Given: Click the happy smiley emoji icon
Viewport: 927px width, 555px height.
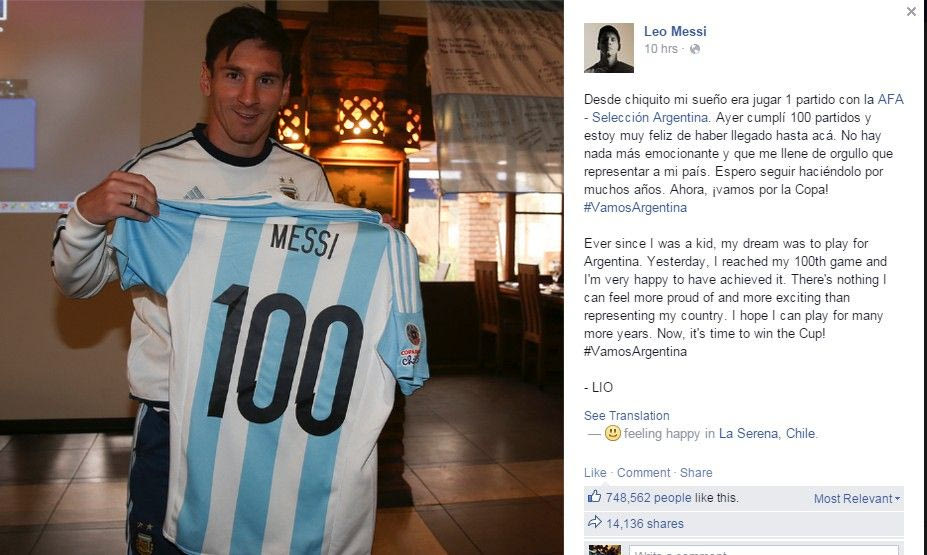Looking at the screenshot, I should point(612,433).
